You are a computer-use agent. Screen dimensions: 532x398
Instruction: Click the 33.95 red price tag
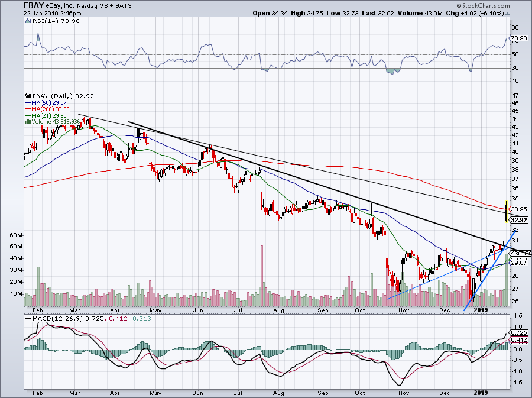pos(519,209)
